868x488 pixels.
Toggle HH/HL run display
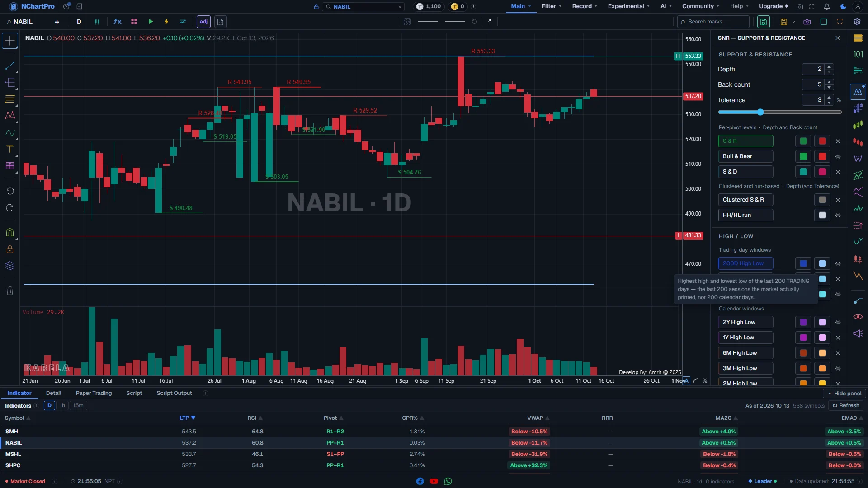(745, 215)
